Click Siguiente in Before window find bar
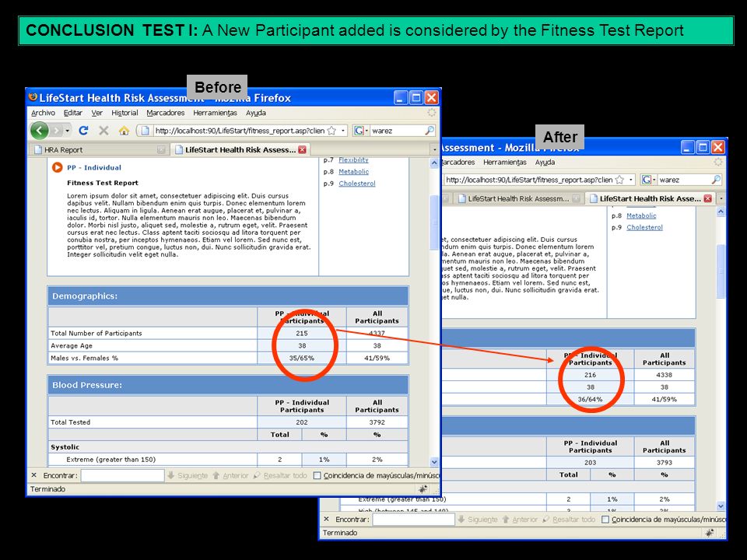This screenshot has width=747, height=560. [188, 475]
